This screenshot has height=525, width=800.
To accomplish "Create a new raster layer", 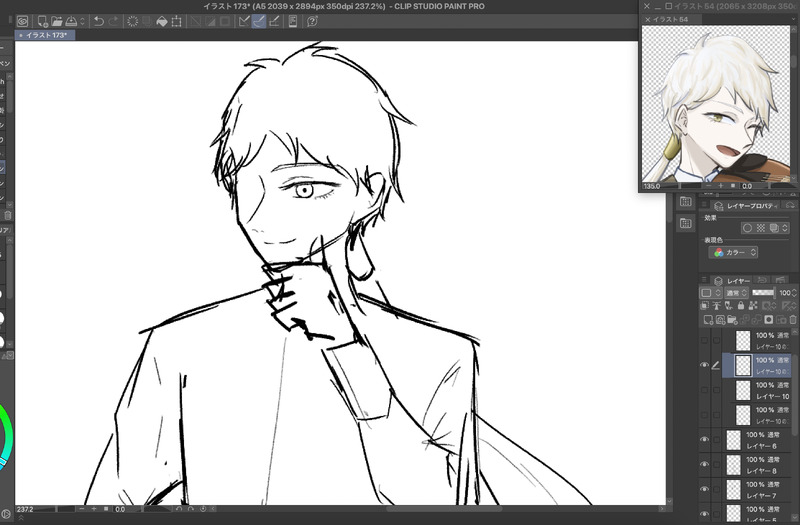I will pyautogui.click(x=708, y=320).
